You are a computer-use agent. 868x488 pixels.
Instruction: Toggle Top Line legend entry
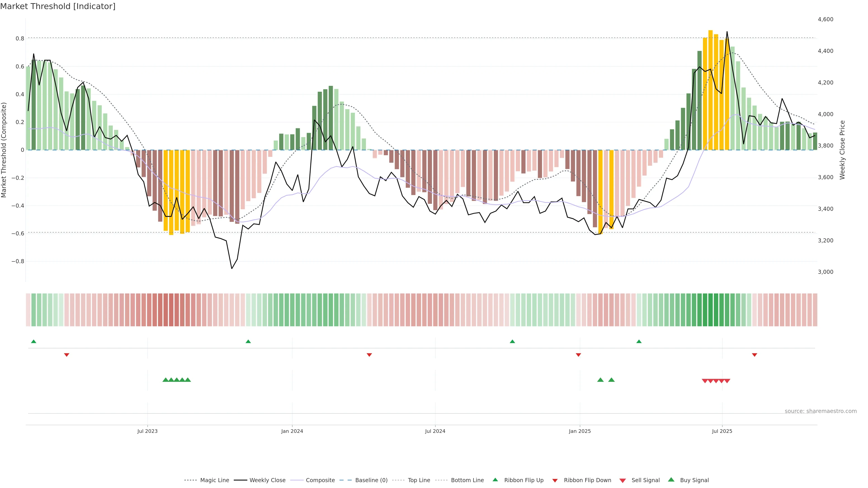pyautogui.click(x=419, y=480)
